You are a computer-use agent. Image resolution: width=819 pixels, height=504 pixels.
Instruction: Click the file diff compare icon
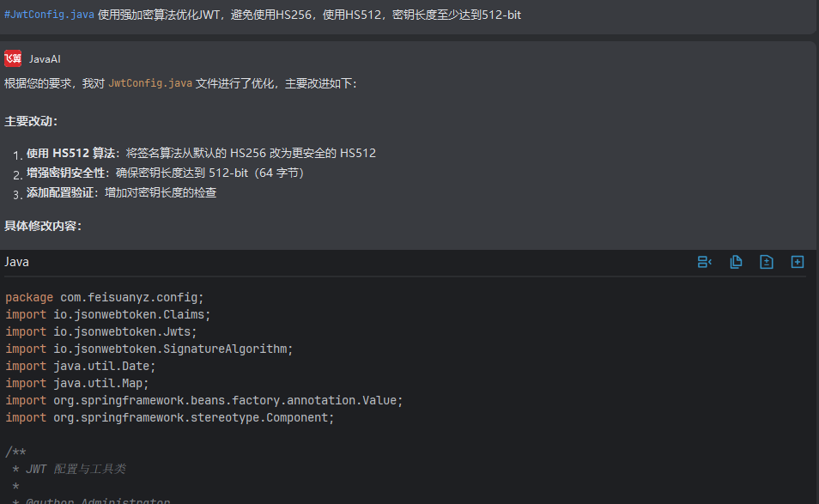click(x=767, y=262)
